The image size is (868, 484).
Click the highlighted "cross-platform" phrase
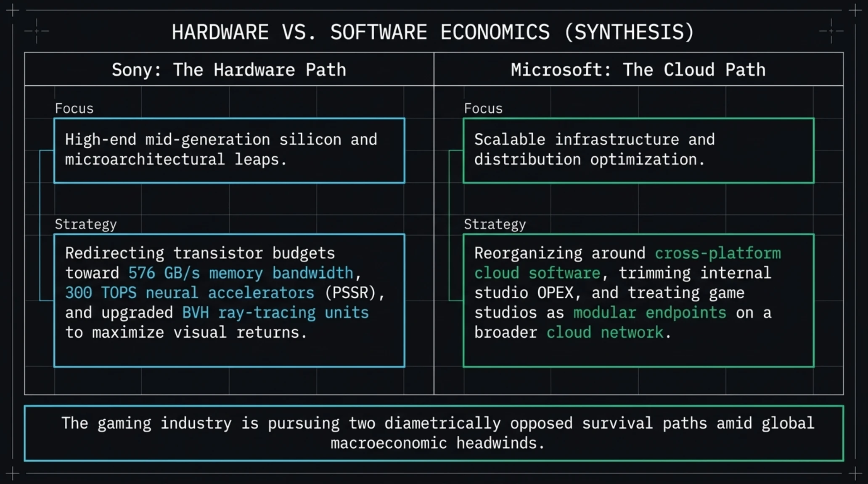coord(718,253)
